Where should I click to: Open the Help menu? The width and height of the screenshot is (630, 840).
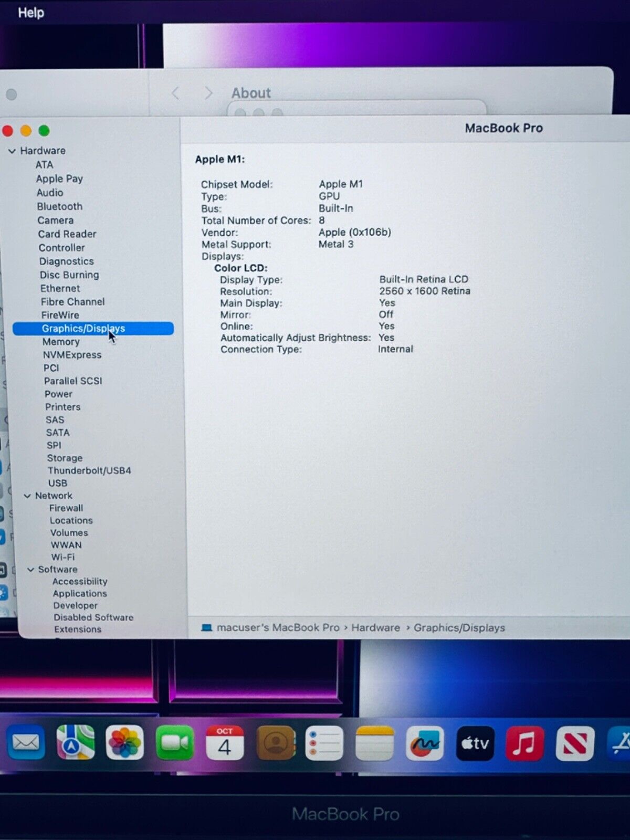[x=31, y=13]
